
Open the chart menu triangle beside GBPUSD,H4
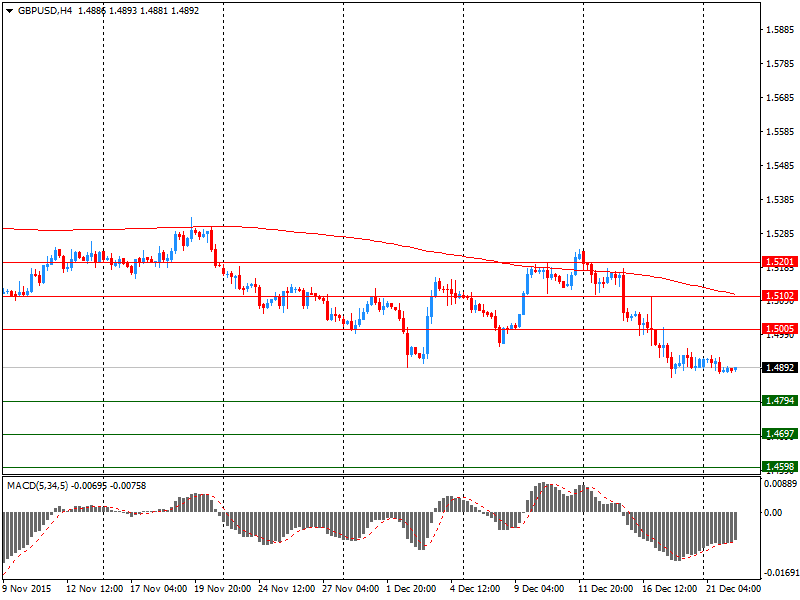pyautogui.click(x=9, y=11)
